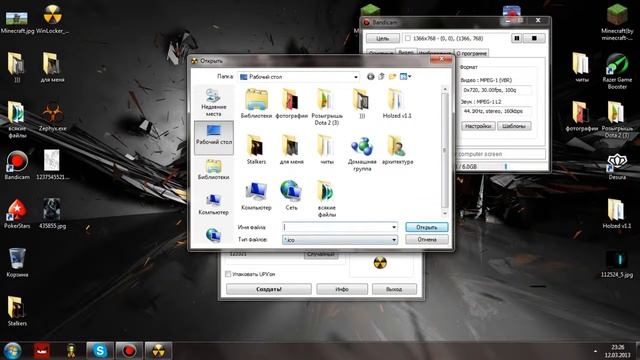Select the Desura desktop shortcut
The width and height of the screenshot is (640, 360).
pos(617,167)
